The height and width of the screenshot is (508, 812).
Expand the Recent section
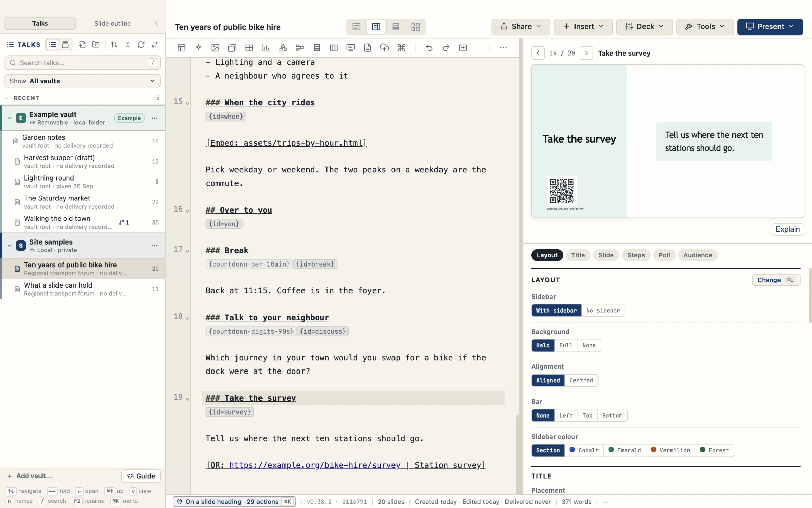tap(7, 98)
